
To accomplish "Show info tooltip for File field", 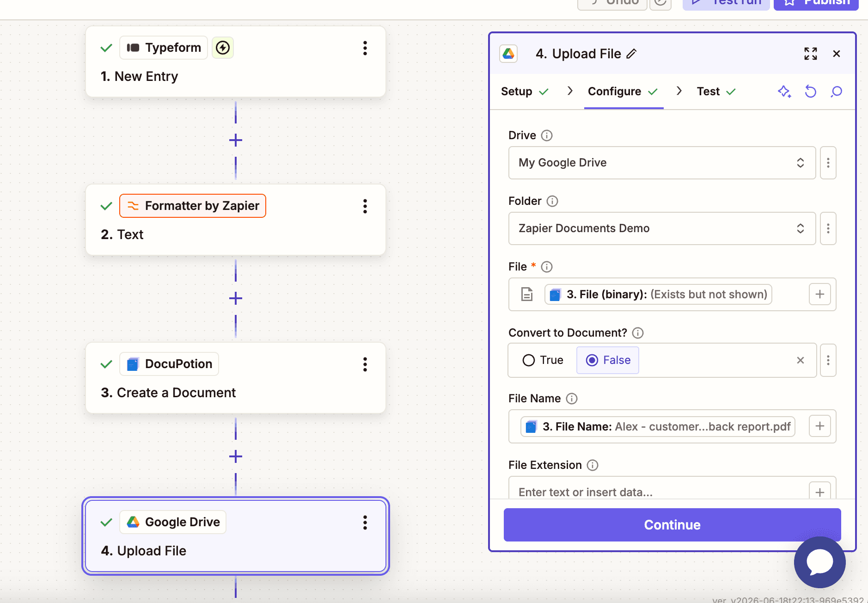I will coord(547,267).
